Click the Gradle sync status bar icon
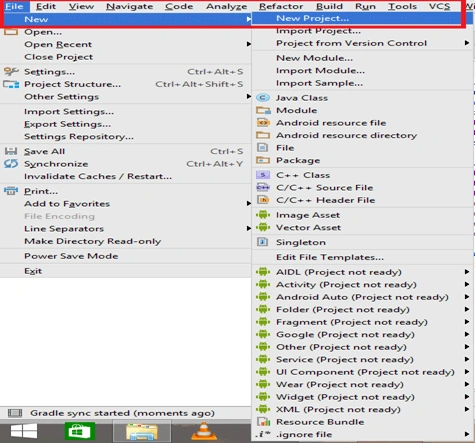 point(15,413)
